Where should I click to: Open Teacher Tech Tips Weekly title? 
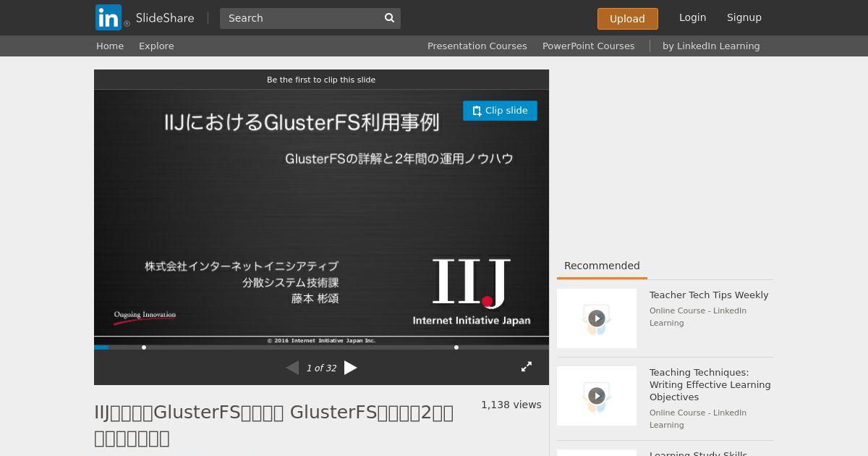(x=709, y=295)
